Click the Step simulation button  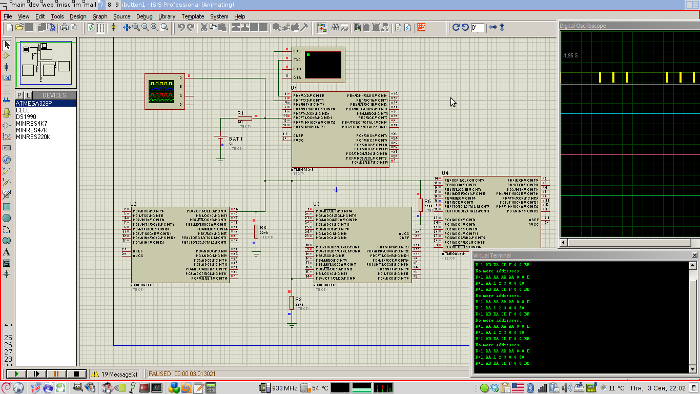[x=36, y=374]
